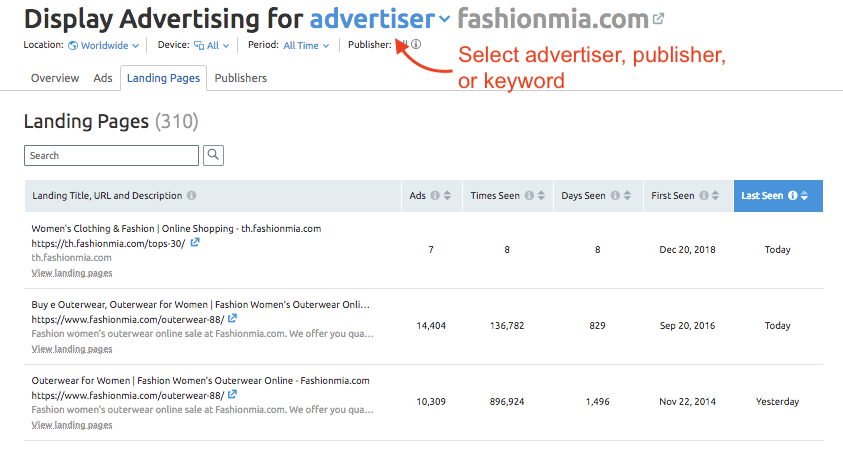This screenshot has width=843, height=452.
Task: Click the Last Seen column header
Action: [778, 196]
